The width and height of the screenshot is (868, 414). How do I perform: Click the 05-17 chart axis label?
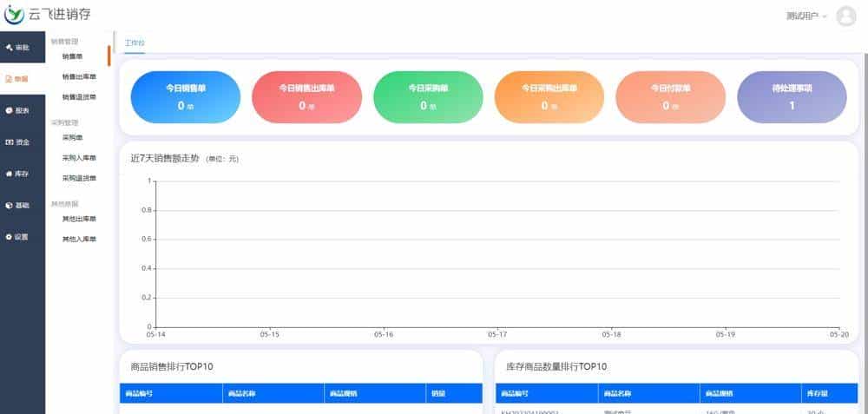point(497,335)
